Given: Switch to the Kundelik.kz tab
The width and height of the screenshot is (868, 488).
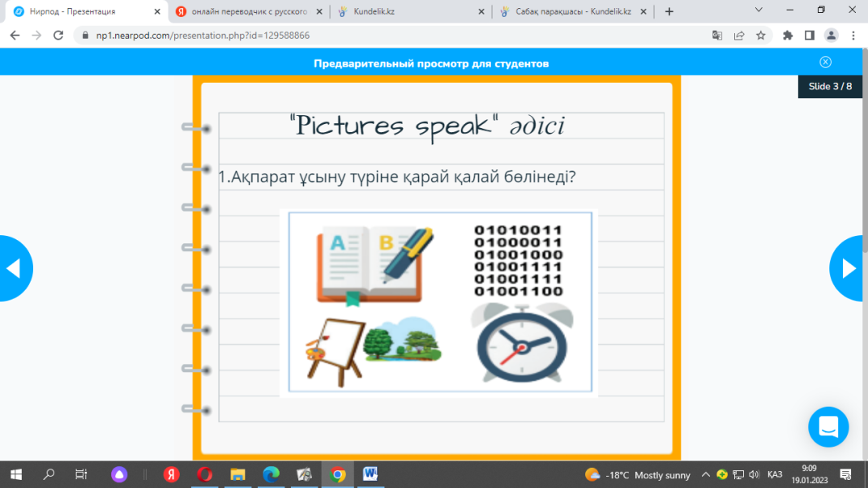Looking at the screenshot, I should coord(409,11).
